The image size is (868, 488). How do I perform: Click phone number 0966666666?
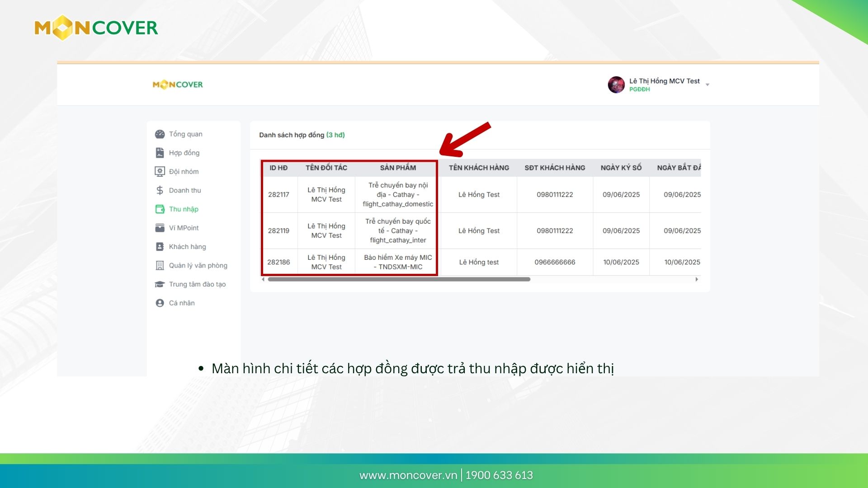click(555, 262)
